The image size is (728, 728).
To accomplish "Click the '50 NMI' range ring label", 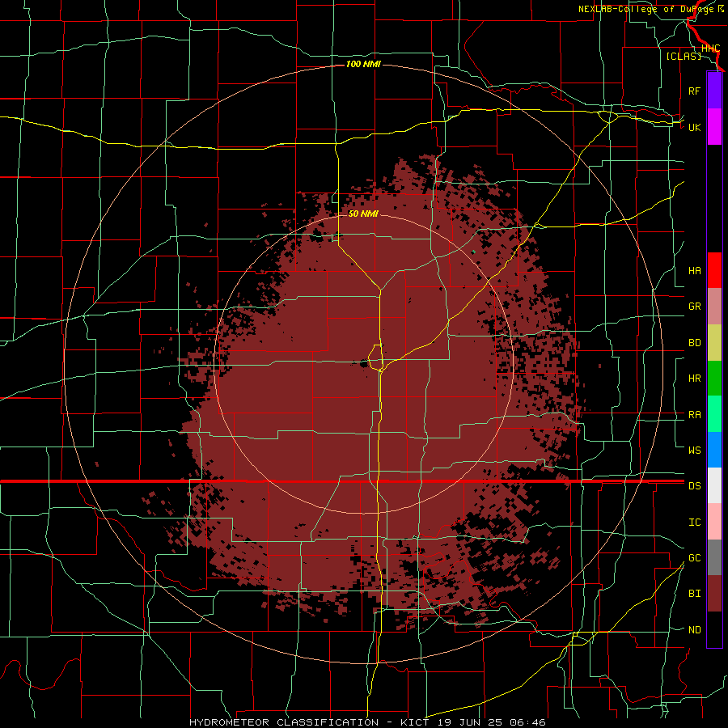I will [x=363, y=214].
